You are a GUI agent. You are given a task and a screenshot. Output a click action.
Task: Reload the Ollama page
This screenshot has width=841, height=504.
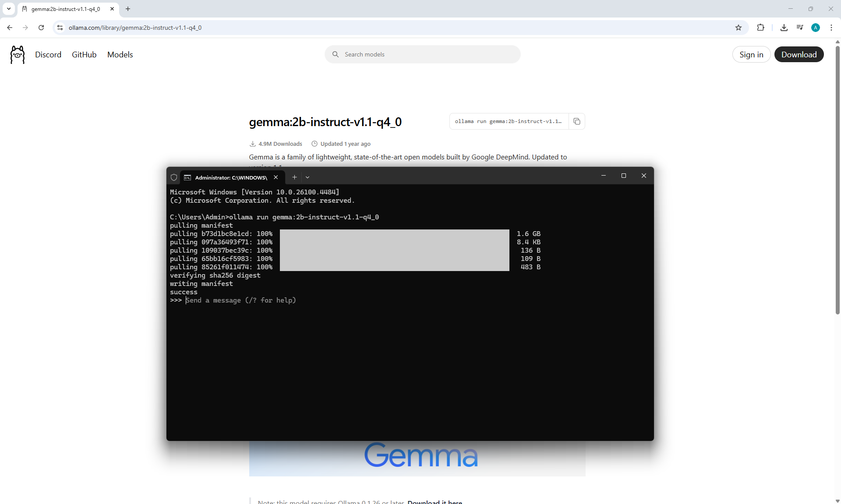(x=41, y=28)
